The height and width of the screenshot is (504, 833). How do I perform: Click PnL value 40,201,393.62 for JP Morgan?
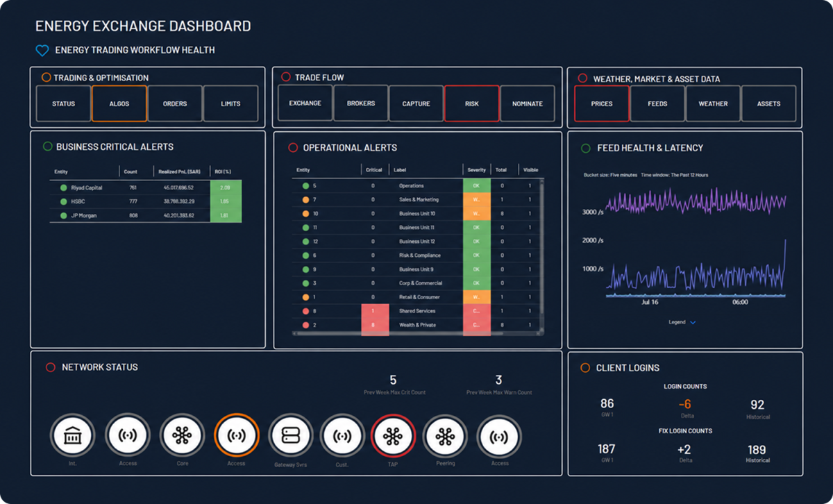tap(178, 215)
